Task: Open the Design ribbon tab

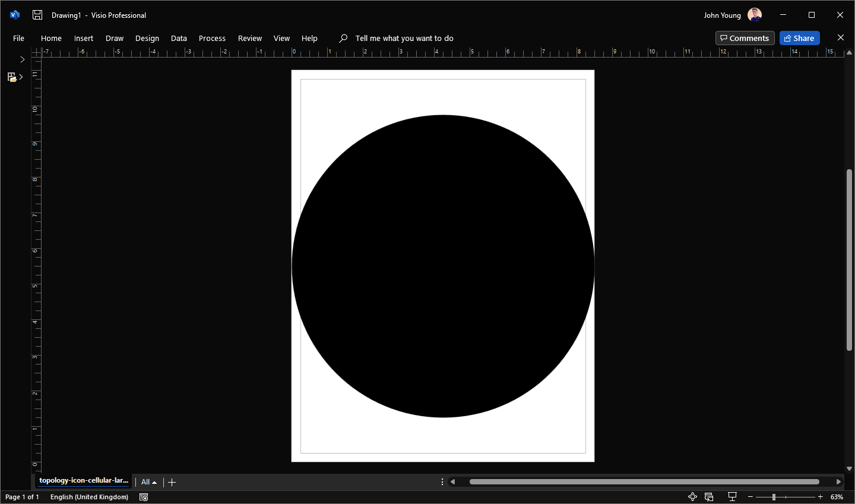Action: click(x=147, y=38)
